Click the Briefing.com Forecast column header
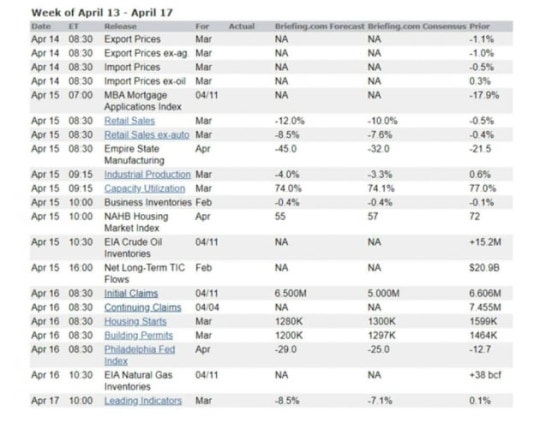 tap(319, 26)
